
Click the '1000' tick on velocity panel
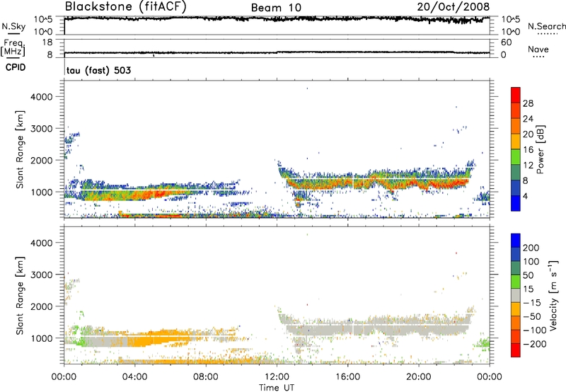tap(42, 338)
